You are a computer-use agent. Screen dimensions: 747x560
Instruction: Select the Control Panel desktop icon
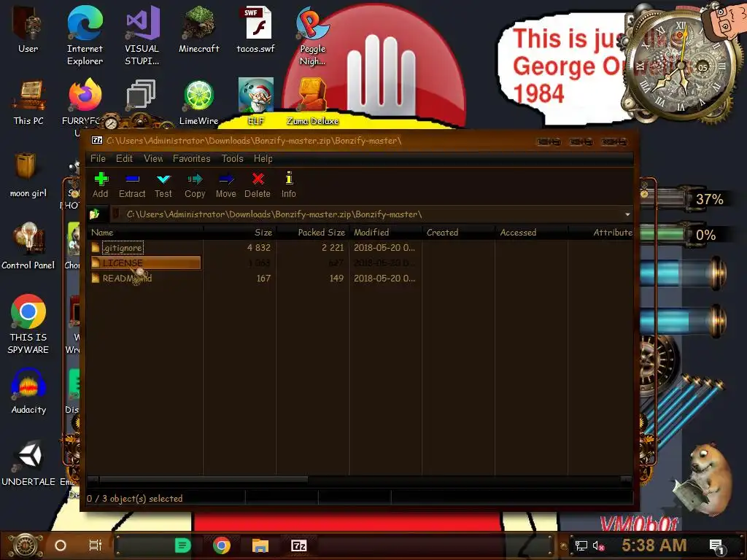point(28,246)
